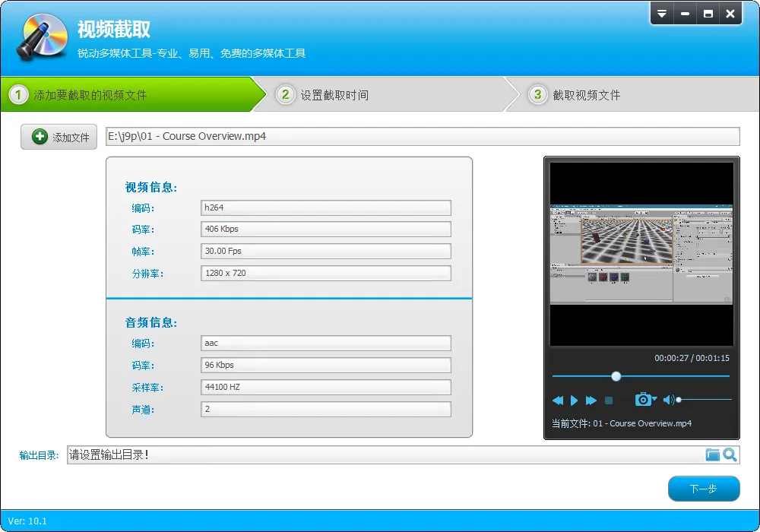Click the green plus 添加文件 button
This screenshot has height=532, width=760.
(59, 137)
